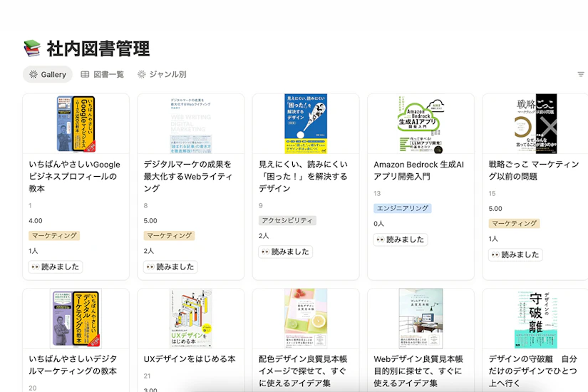The image size is (588, 392).
Task: Open title Amazon Bedrock 生成AIアプリ開発入門
Action: click(x=418, y=170)
